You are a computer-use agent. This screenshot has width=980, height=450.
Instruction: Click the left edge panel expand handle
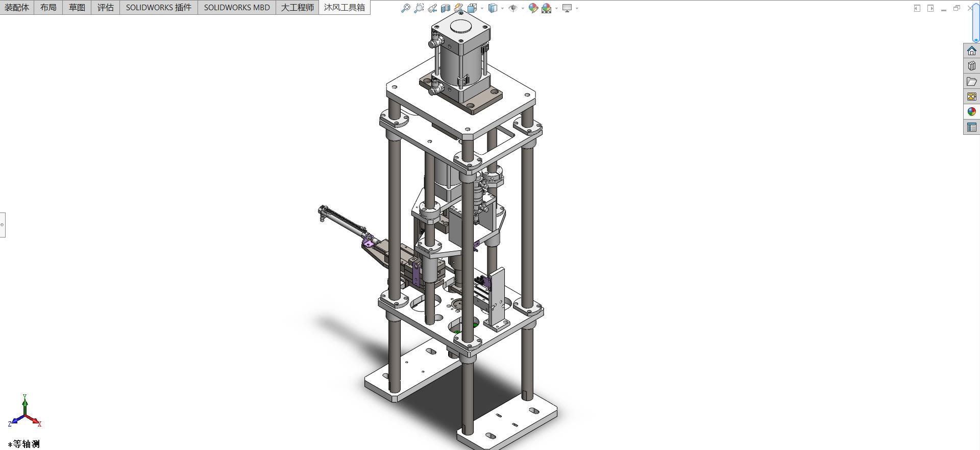pos(3,225)
